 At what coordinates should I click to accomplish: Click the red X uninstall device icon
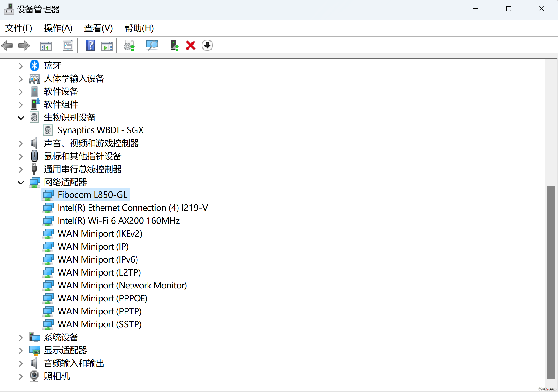click(x=190, y=45)
